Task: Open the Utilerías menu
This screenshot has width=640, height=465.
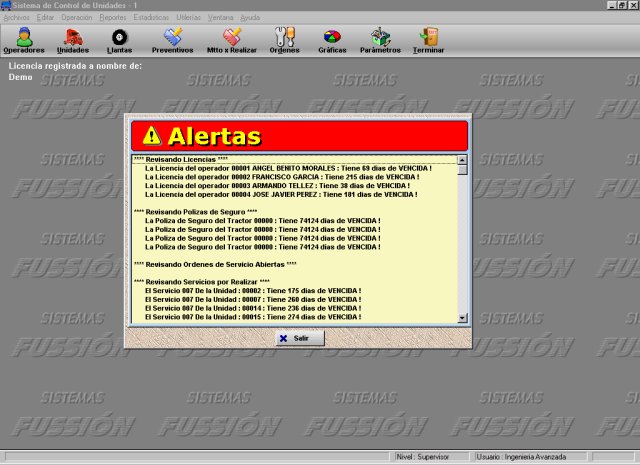Action: point(188,18)
